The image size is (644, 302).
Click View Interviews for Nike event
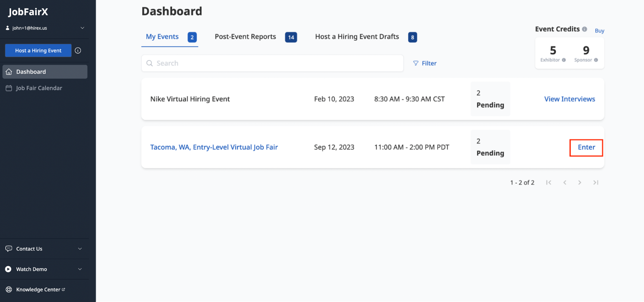click(569, 99)
